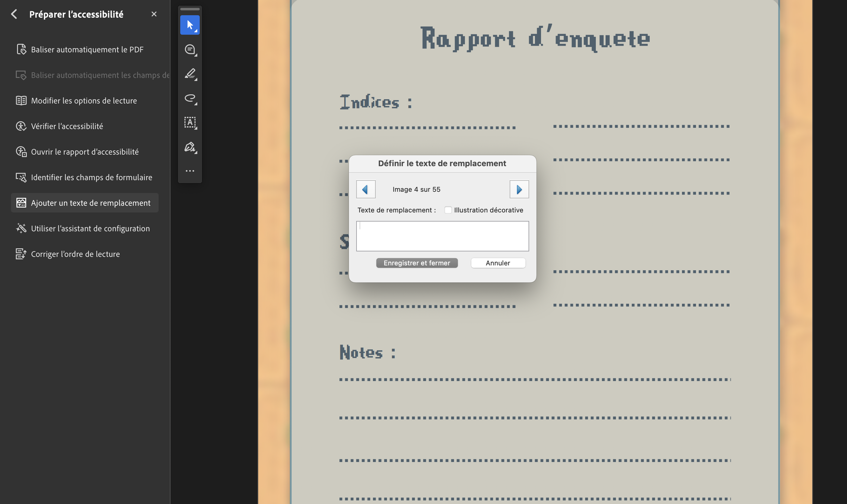Open the comment tool in quick toolbar

pos(190,50)
